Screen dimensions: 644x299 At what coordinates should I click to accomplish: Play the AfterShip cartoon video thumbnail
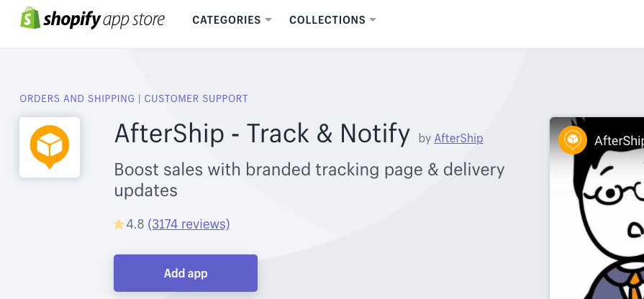pos(597,208)
